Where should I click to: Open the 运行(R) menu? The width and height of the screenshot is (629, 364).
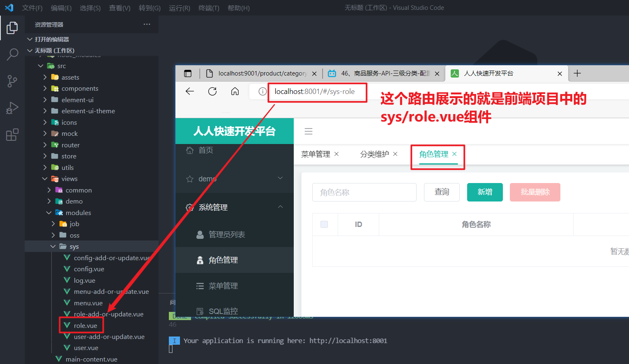(x=180, y=8)
